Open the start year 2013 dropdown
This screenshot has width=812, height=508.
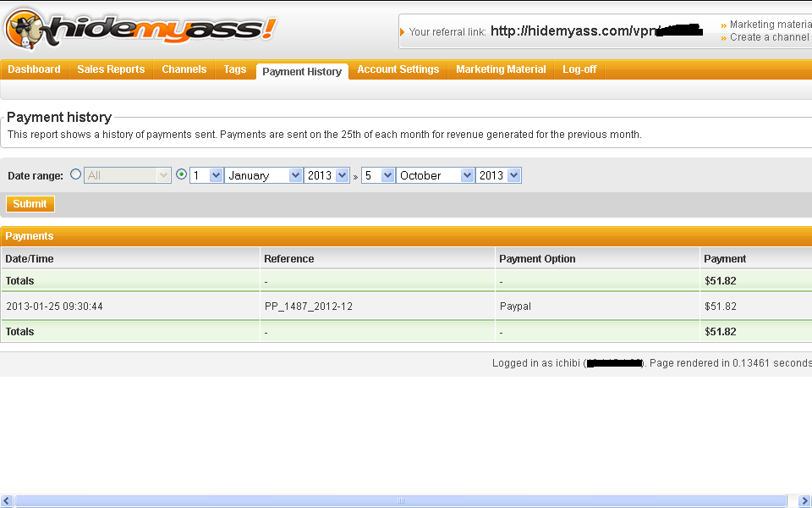[x=326, y=175]
